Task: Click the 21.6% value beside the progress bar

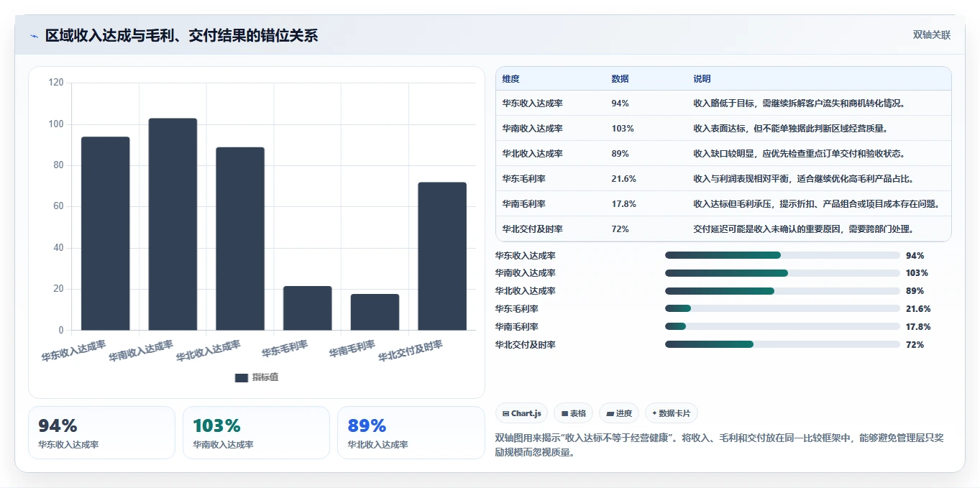Action: pyautogui.click(x=918, y=309)
